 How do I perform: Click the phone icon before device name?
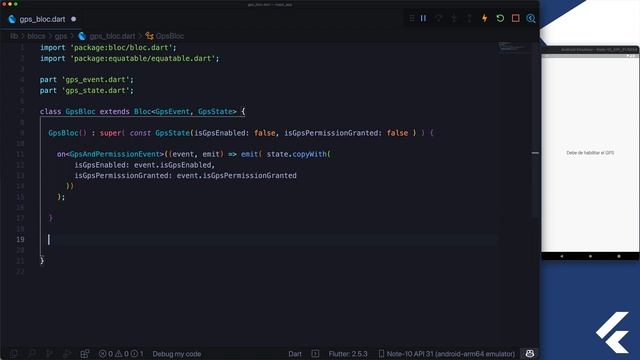click(381, 354)
